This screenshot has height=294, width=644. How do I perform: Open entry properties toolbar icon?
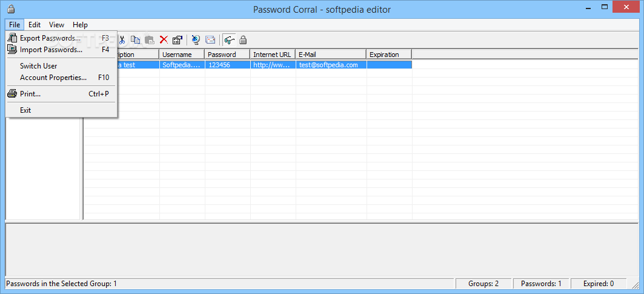point(178,40)
